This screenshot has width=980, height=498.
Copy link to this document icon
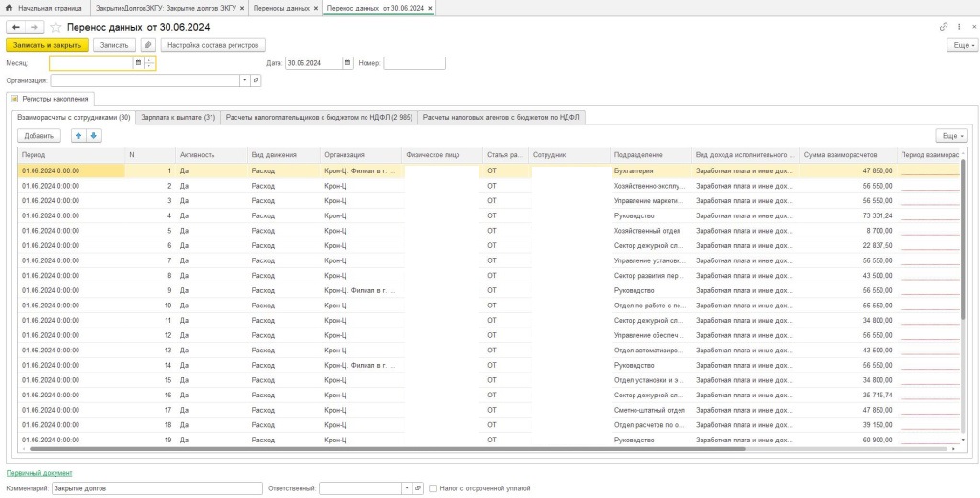(x=943, y=27)
